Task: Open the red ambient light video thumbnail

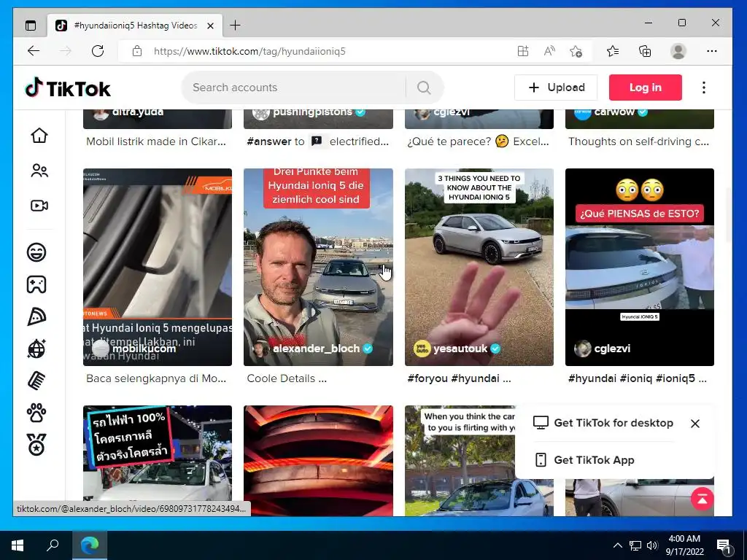Action: tap(318, 461)
